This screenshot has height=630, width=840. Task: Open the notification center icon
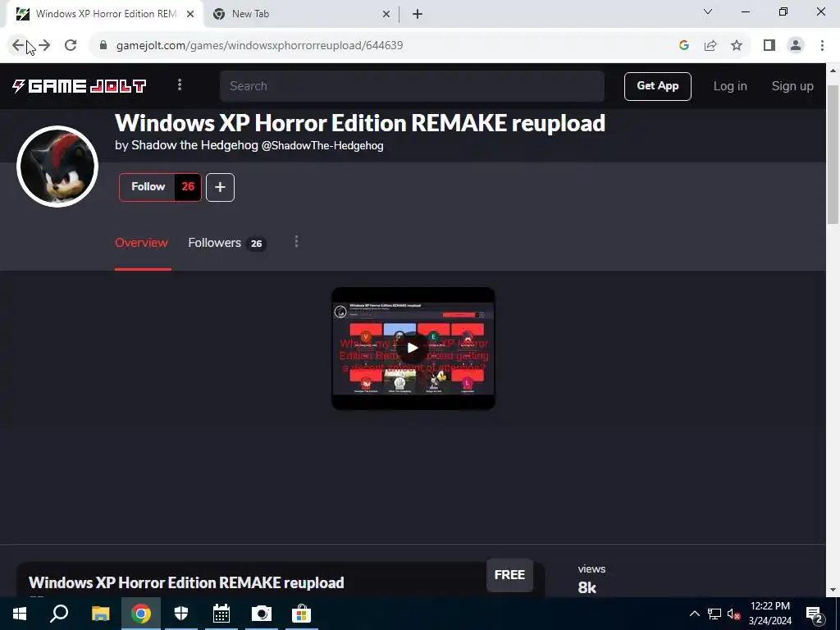pos(815,614)
